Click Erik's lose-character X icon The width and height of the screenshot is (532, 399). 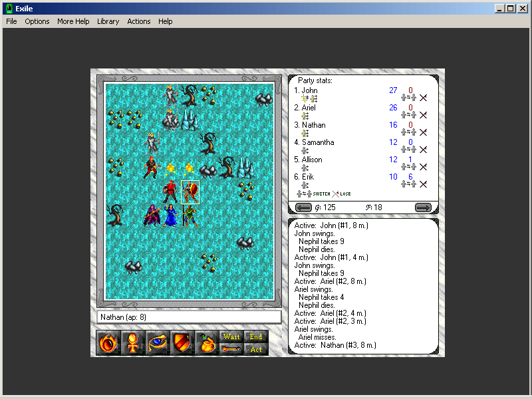point(423,184)
